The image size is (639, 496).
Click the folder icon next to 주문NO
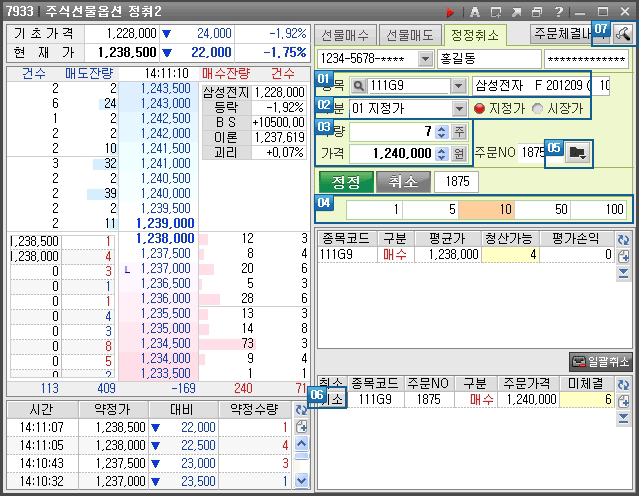(x=577, y=153)
